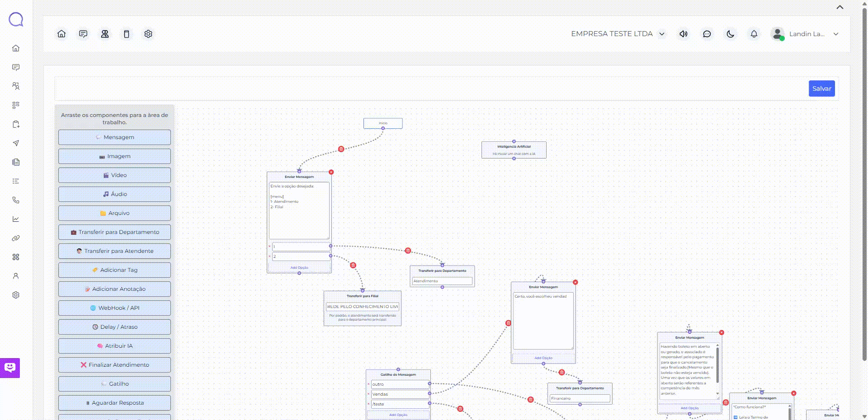Toggle dark mode with moon icon
The image size is (868, 420).
pos(731,34)
